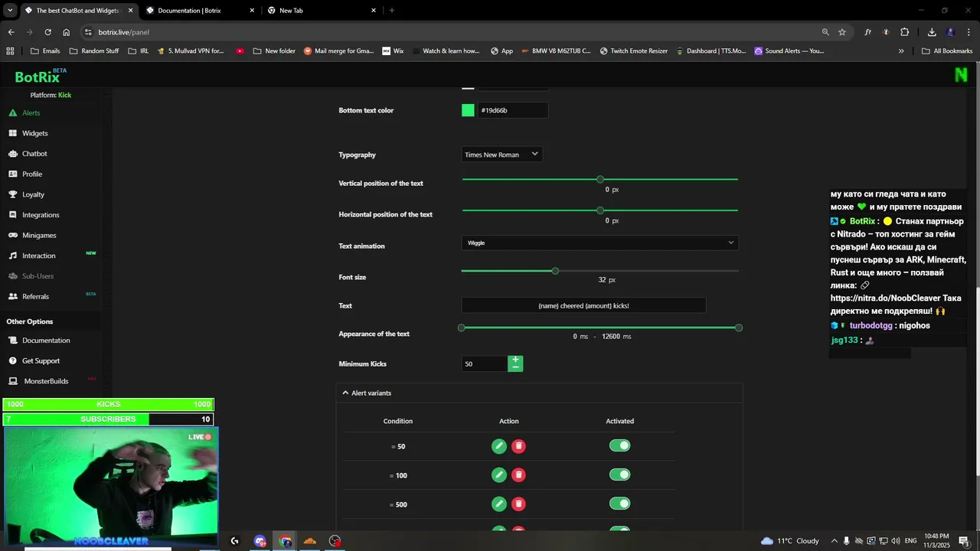Toggle the = 100 variant activation
980x551 pixels.
tap(619, 474)
